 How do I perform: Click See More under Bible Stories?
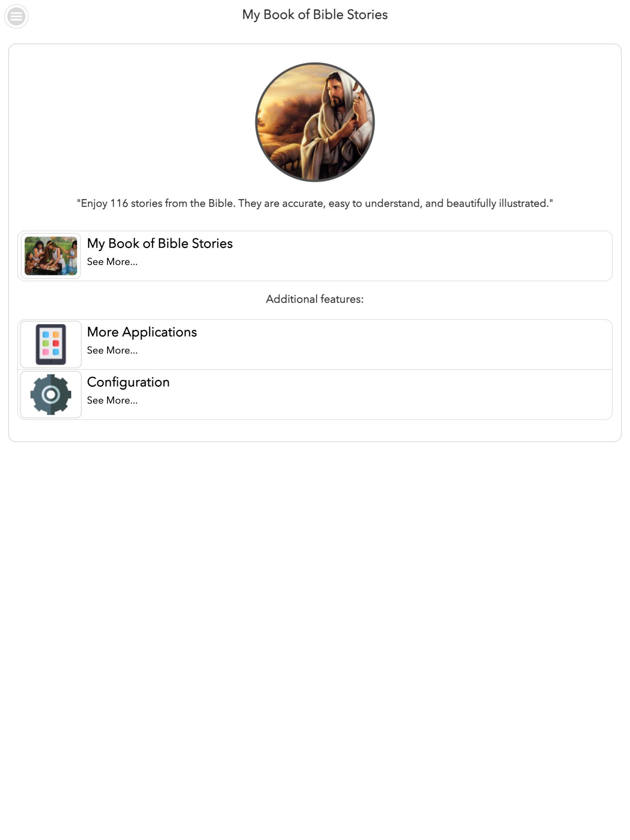[112, 262]
